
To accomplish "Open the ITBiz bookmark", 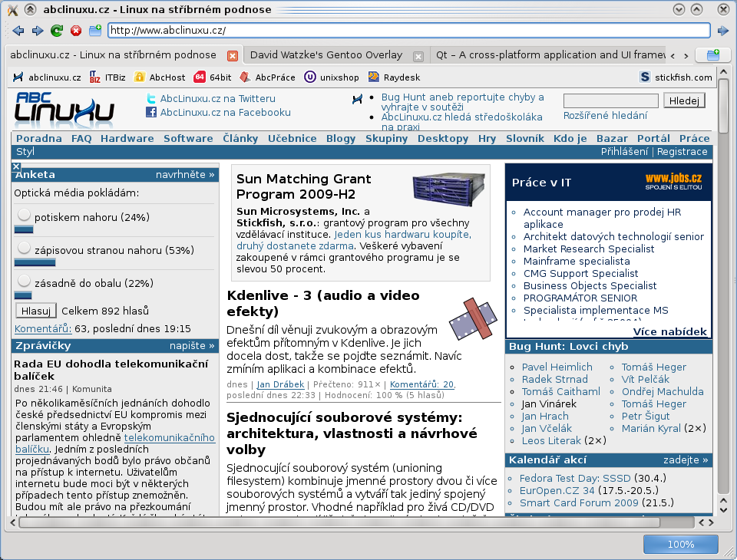I will tap(107, 77).
